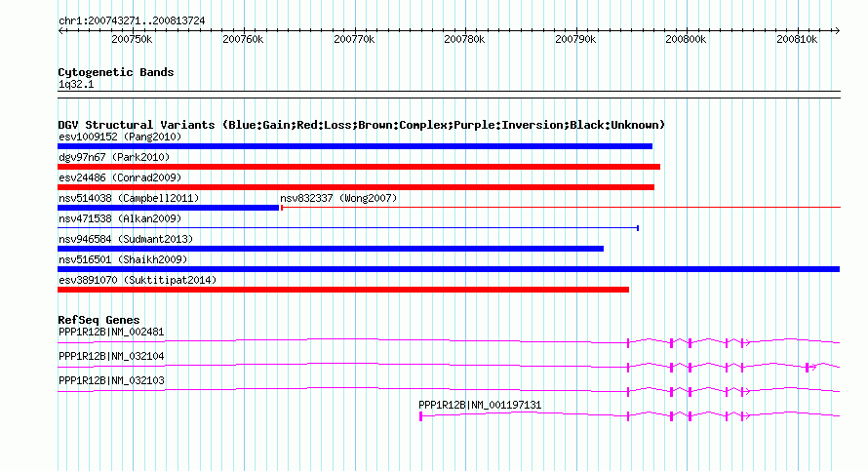
Task: Select the red dgv97n67 loss bar
Action: [359, 167]
